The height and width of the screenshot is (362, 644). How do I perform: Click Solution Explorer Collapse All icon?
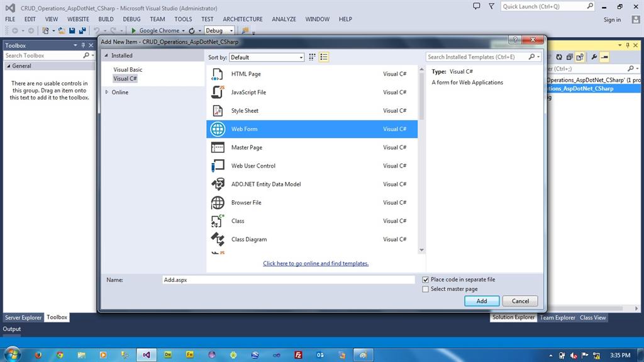tap(569, 57)
